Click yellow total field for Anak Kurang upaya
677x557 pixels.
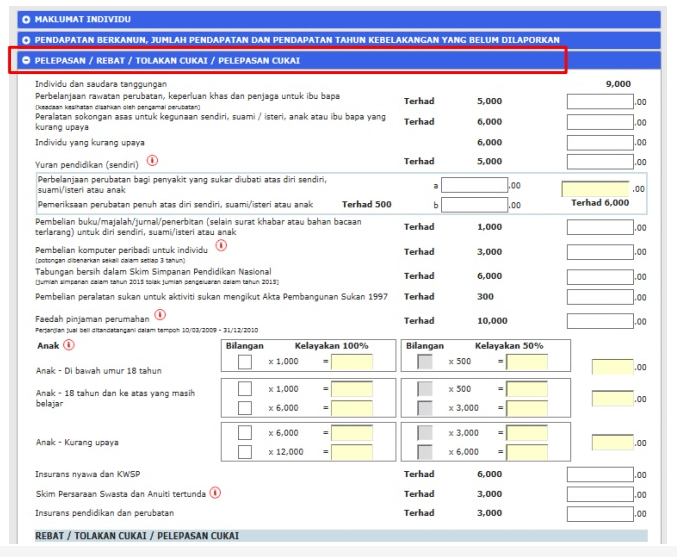click(x=613, y=443)
